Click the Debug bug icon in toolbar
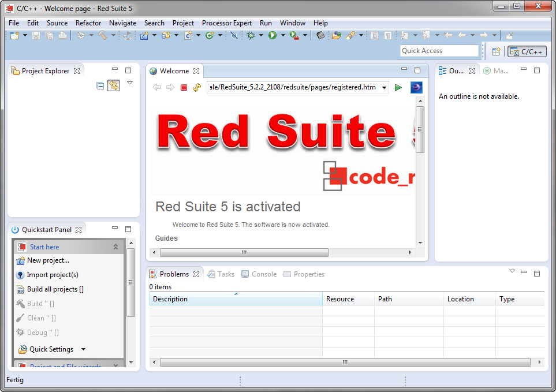Viewport: 556px width, 392px height. click(251, 36)
